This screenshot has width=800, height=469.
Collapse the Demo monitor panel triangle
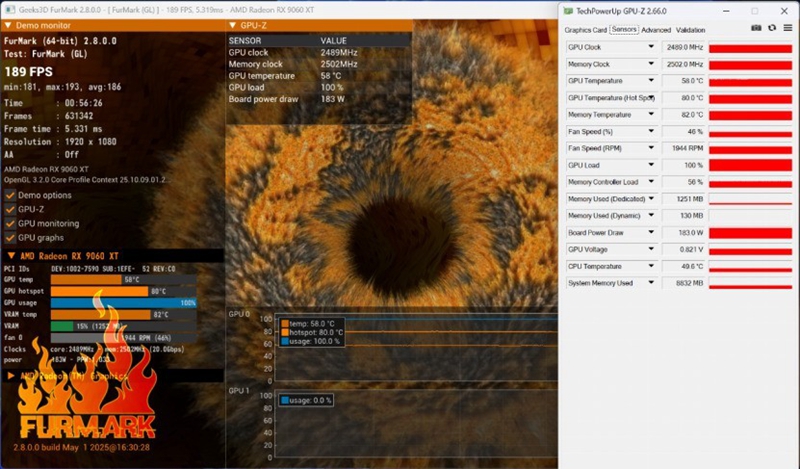pyautogui.click(x=8, y=25)
